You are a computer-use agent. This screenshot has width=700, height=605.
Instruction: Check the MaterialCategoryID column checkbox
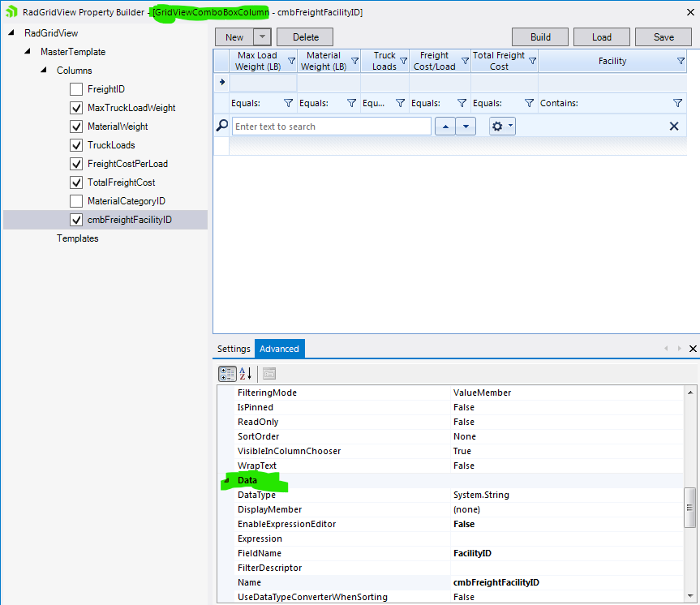pos(76,201)
